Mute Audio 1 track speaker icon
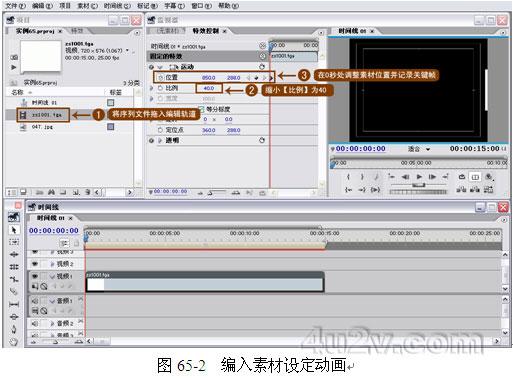 click(x=35, y=301)
